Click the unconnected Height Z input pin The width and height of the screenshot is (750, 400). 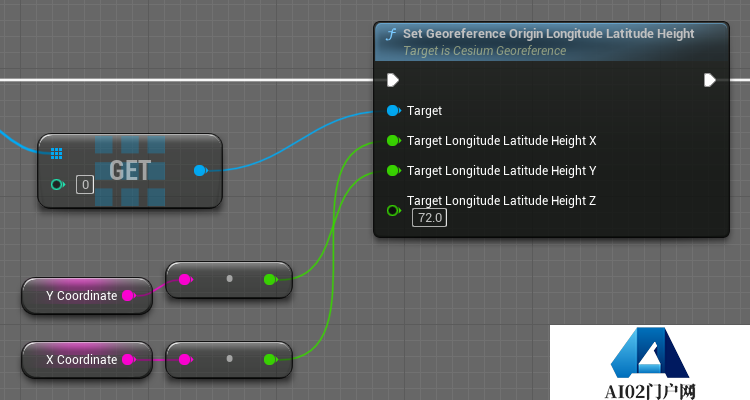coord(393,210)
